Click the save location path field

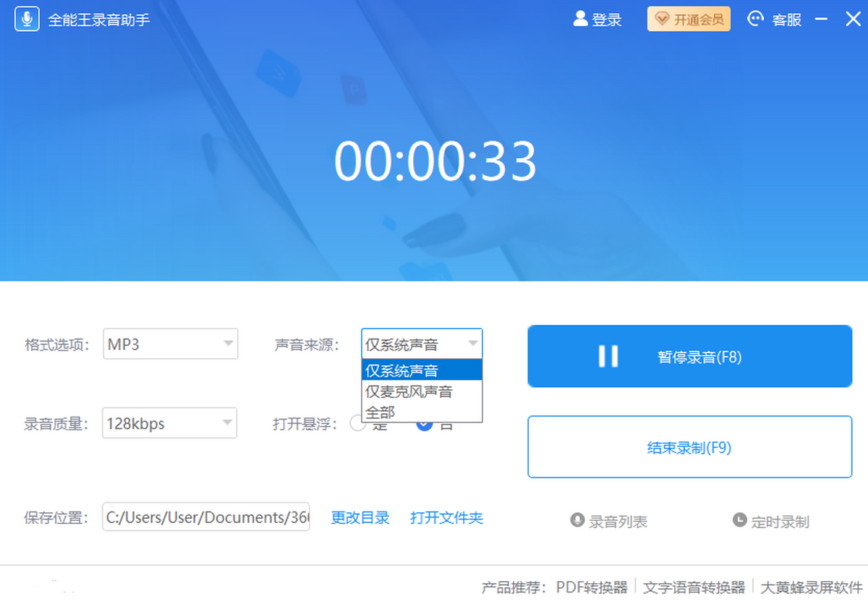(206, 517)
